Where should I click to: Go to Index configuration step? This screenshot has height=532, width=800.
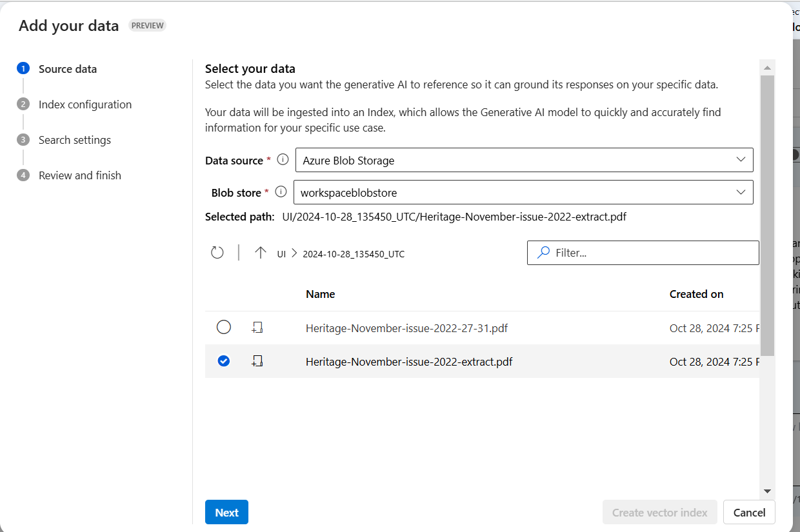click(x=85, y=104)
